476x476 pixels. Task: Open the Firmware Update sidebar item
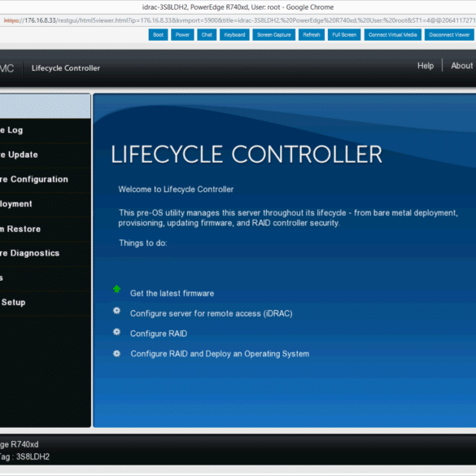tap(45, 155)
